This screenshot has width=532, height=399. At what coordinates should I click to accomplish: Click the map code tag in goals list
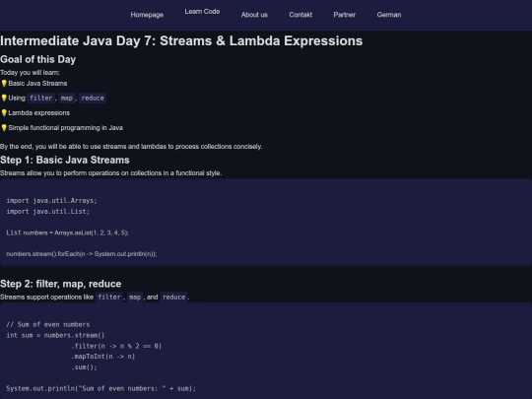pyautogui.click(x=67, y=99)
